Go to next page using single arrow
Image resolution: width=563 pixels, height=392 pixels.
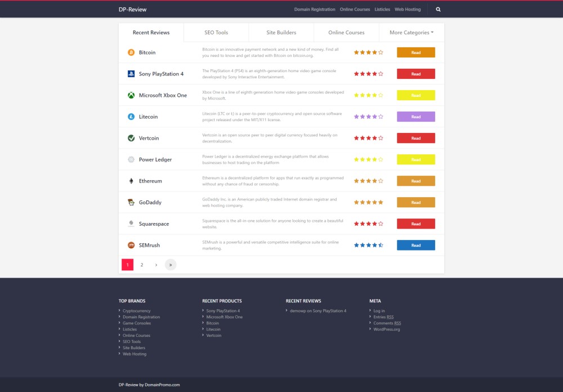click(x=156, y=265)
